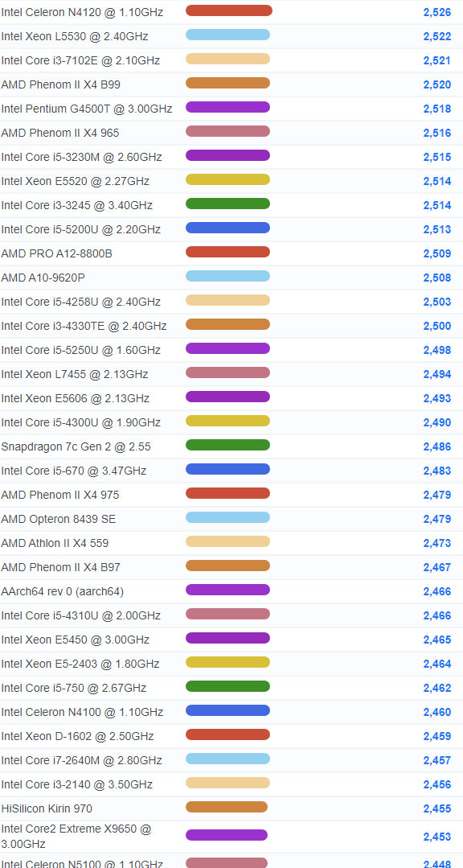Viewport: 463px width, 868px height.
Task: Open AMD Phenom II X4 B97 link
Action: 61,567
